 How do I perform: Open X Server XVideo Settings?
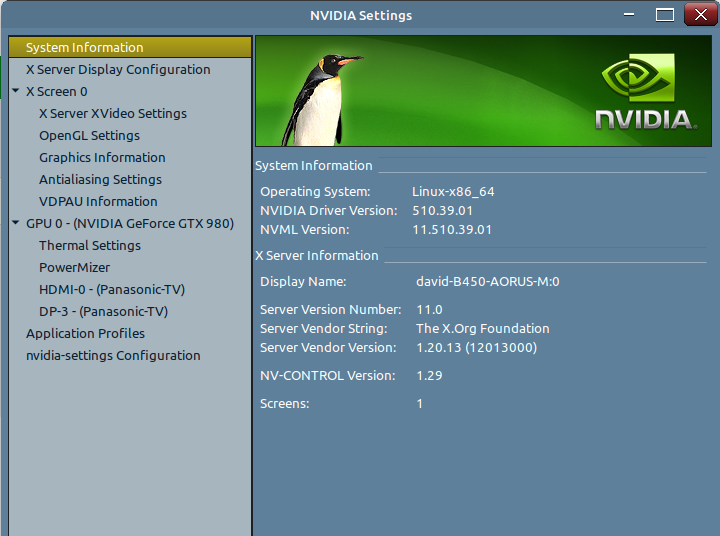coord(113,113)
